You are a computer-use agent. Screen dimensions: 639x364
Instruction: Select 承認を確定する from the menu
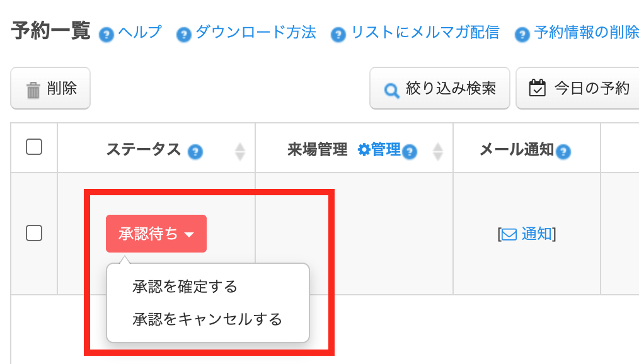[185, 287]
